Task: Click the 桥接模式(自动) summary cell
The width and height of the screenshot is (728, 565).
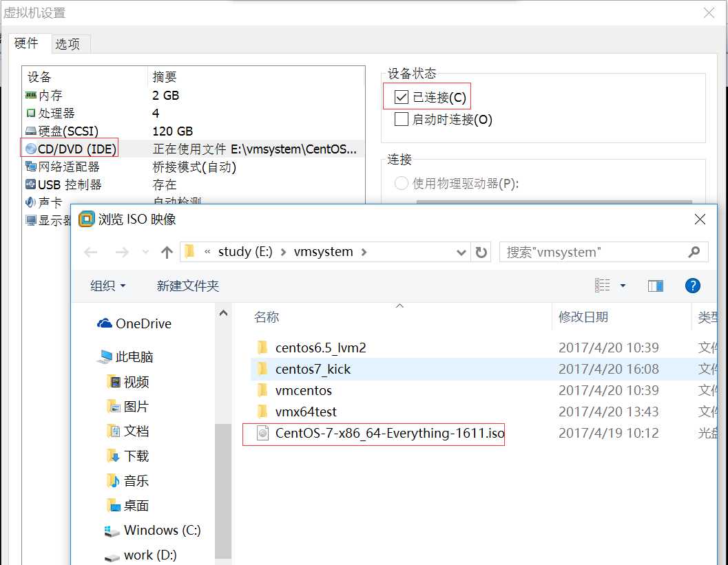Action: click(x=194, y=167)
